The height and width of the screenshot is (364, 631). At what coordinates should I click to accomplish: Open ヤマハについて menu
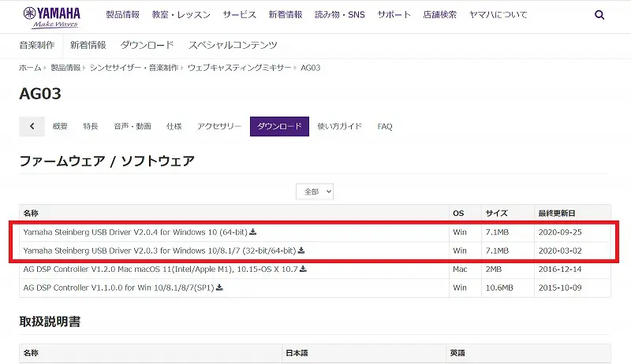pyautogui.click(x=498, y=15)
